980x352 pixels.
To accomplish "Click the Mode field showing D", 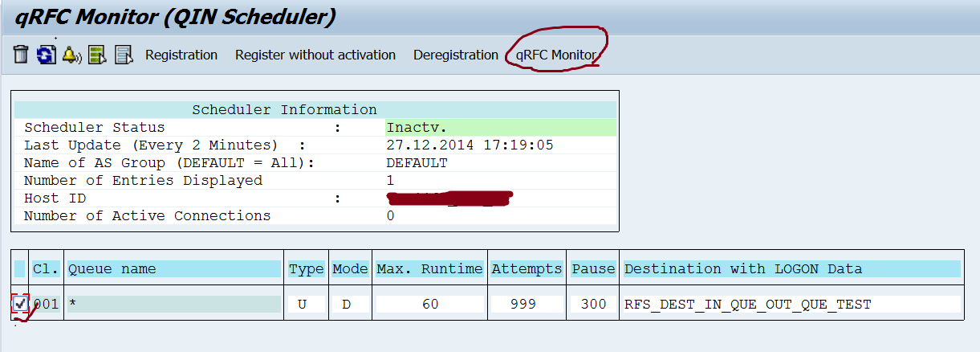I will pyautogui.click(x=350, y=304).
